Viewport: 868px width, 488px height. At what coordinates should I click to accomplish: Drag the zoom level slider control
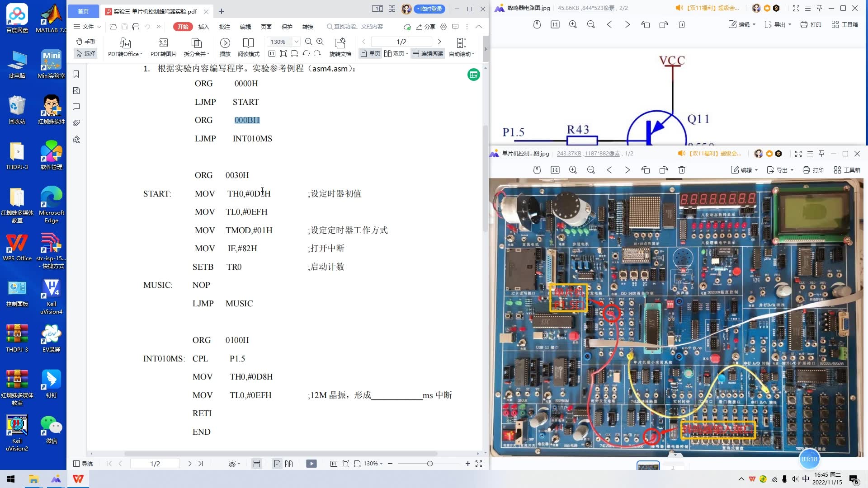[431, 464]
